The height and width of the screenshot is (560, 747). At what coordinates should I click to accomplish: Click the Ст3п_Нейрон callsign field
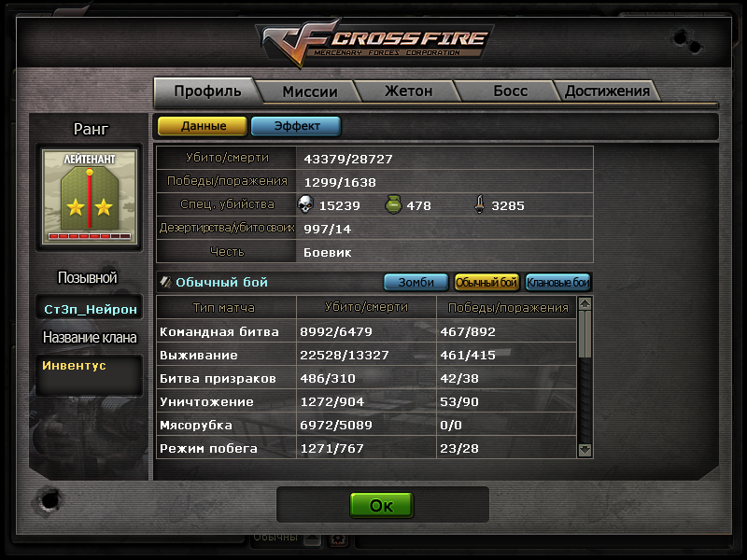(90, 309)
